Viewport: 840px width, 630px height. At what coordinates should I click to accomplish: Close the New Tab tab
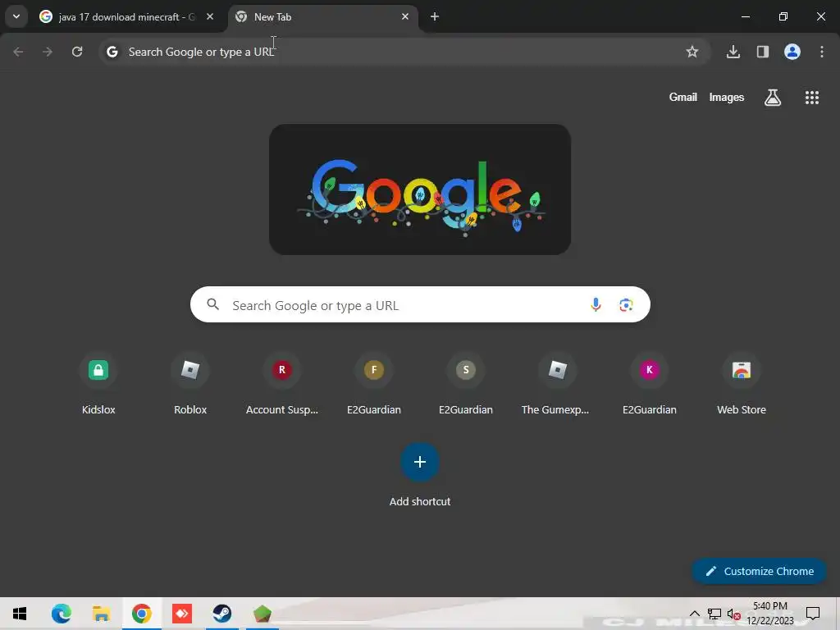click(x=405, y=16)
